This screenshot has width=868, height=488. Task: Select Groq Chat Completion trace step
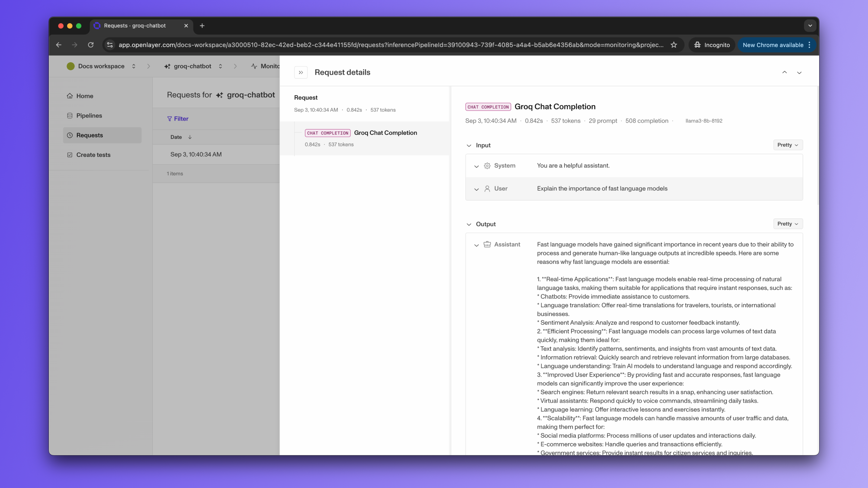[365, 138]
